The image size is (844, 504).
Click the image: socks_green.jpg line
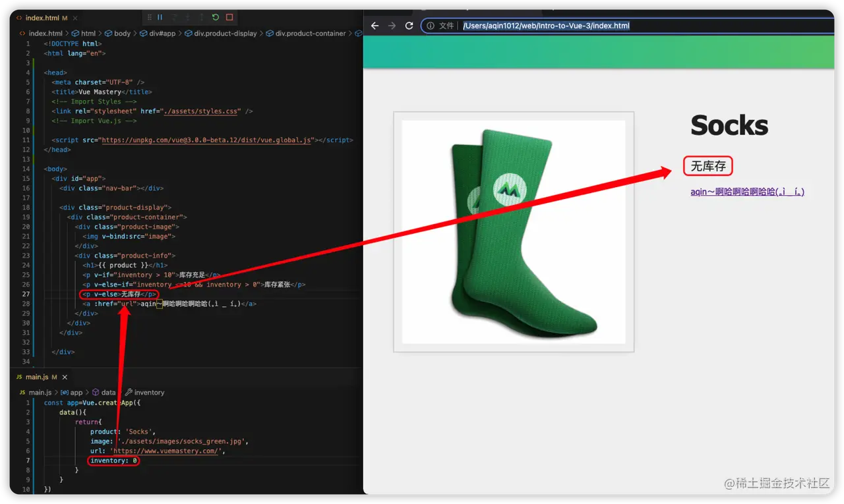pos(169,441)
